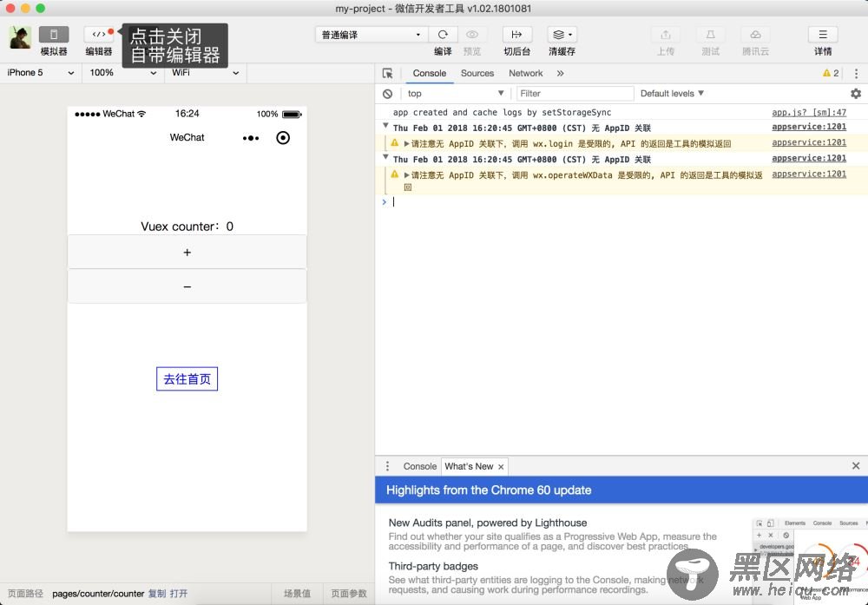Expand the wx.operateWXData warning message
Screen dimensions: 868x605
pos(407,175)
